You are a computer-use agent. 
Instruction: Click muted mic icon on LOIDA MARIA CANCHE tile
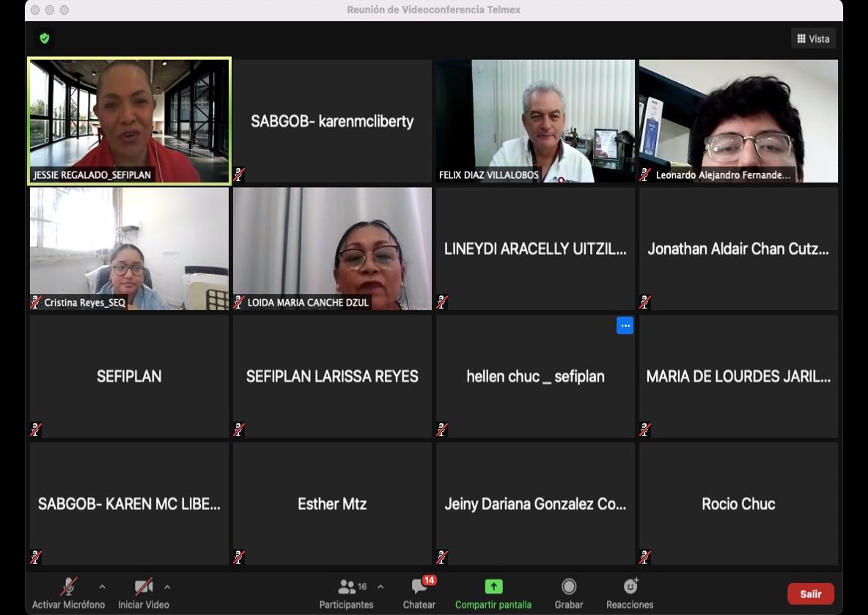coord(239,302)
